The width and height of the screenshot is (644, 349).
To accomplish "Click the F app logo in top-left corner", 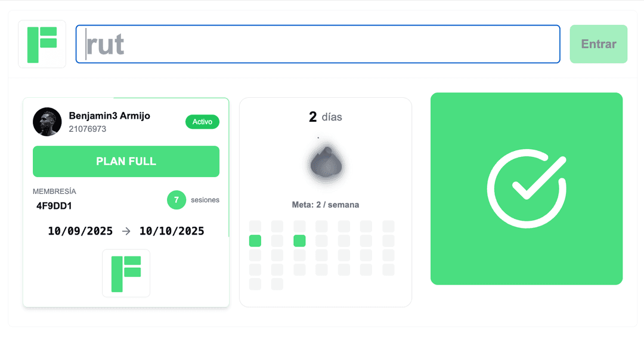I will pyautogui.click(x=41, y=44).
